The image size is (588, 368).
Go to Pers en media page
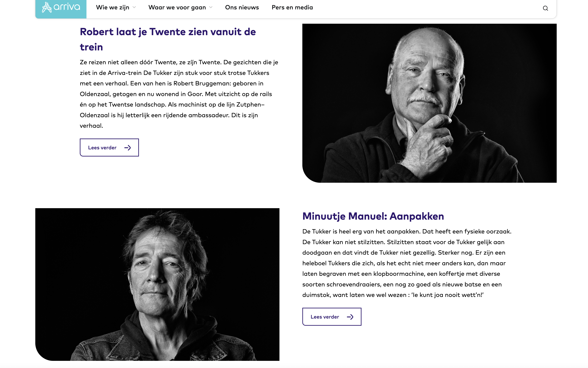(292, 7)
